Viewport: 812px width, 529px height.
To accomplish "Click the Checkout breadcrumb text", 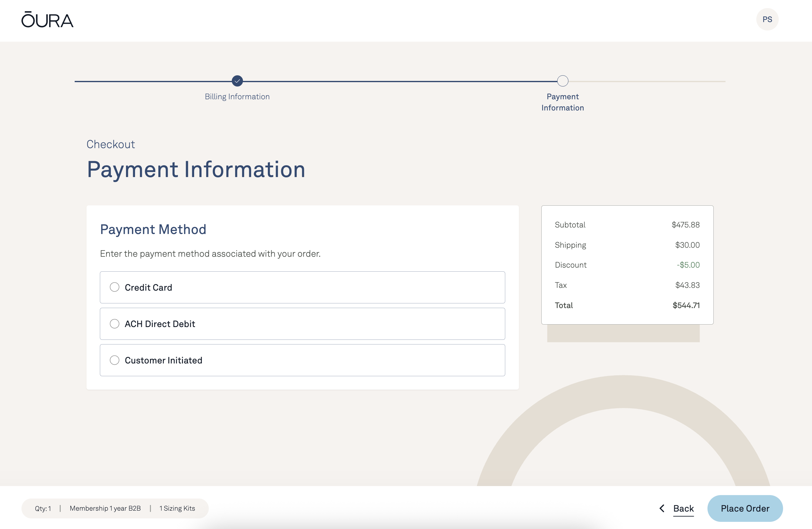I will (110, 144).
